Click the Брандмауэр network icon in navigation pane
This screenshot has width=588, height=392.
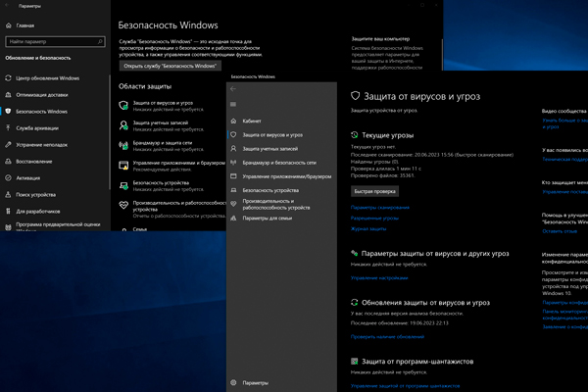coord(233,163)
